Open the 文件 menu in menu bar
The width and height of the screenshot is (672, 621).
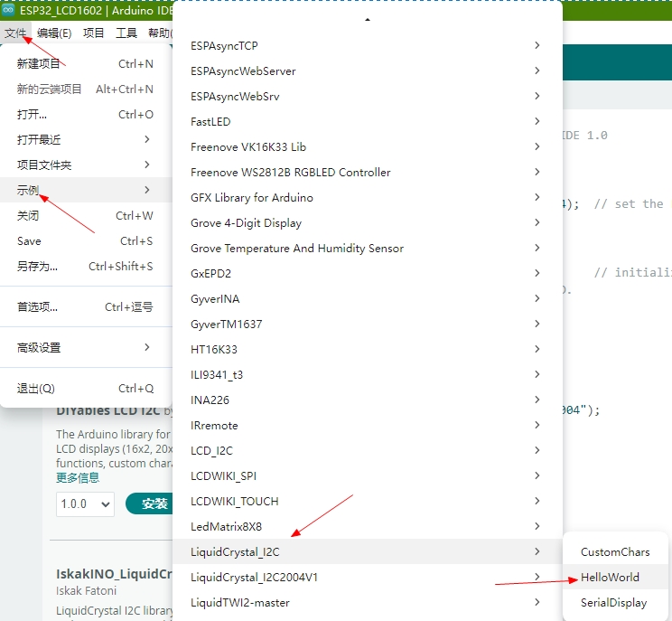(15, 33)
